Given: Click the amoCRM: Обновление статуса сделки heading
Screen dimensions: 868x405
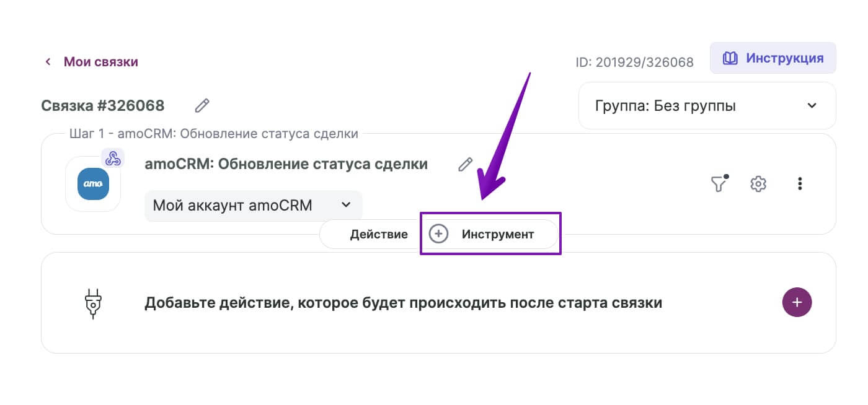Looking at the screenshot, I should coord(286,164).
